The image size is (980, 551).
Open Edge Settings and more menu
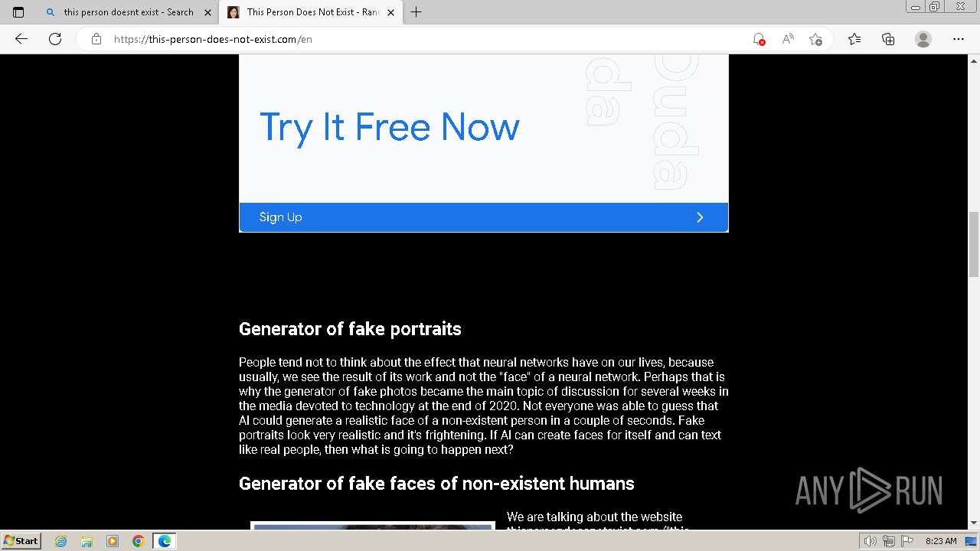click(x=958, y=39)
